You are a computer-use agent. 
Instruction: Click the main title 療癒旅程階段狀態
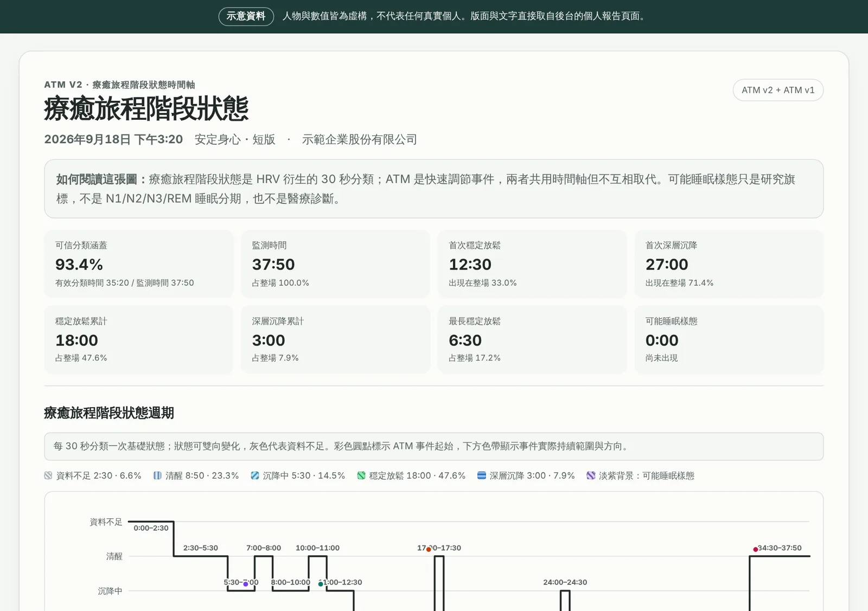coord(146,109)
